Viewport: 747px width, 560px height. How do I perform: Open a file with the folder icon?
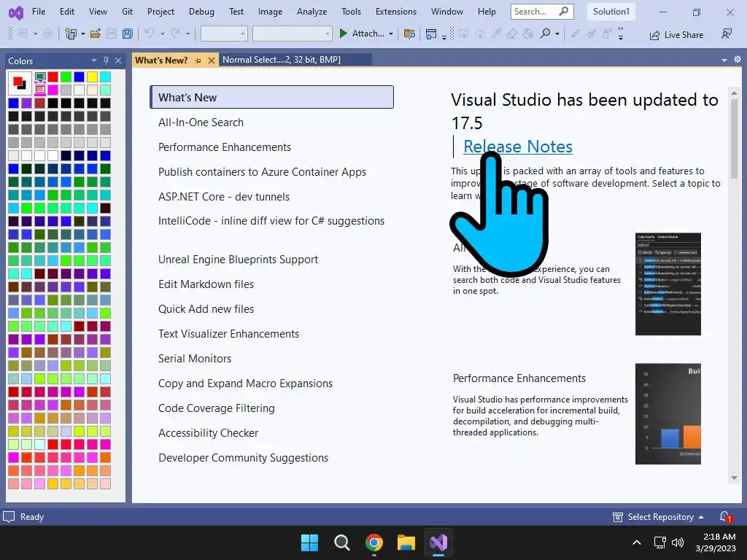pyautogui.click(x=96, y=34)
